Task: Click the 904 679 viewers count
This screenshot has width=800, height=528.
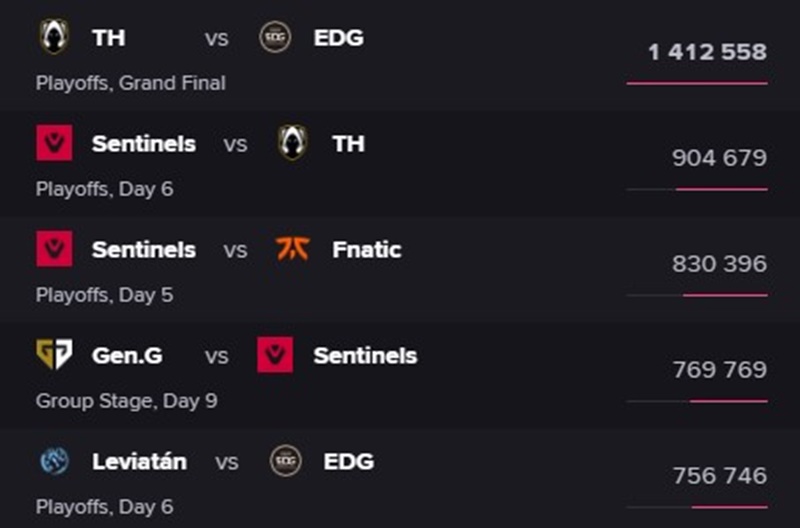Action: coord(719,158)
